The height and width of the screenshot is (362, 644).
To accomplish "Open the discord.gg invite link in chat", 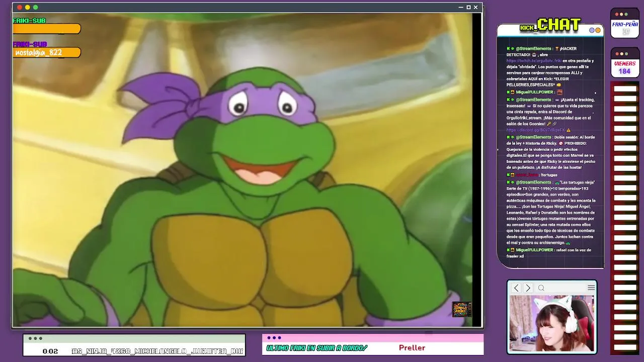I will (535, 130).
